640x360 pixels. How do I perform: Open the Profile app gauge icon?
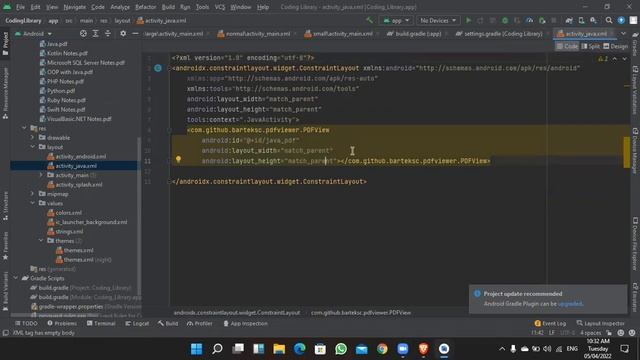pos(529,20)
